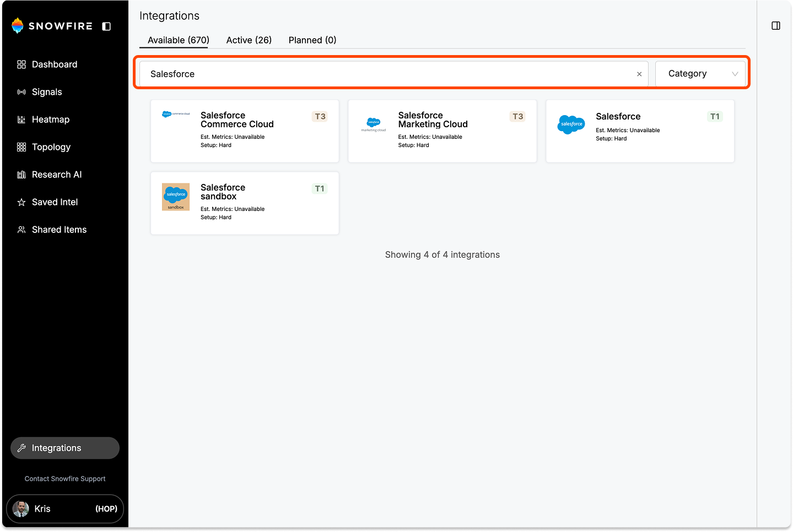
Task: Open the Salesforce Commerce Cloud card
Action: coord(245,131)
